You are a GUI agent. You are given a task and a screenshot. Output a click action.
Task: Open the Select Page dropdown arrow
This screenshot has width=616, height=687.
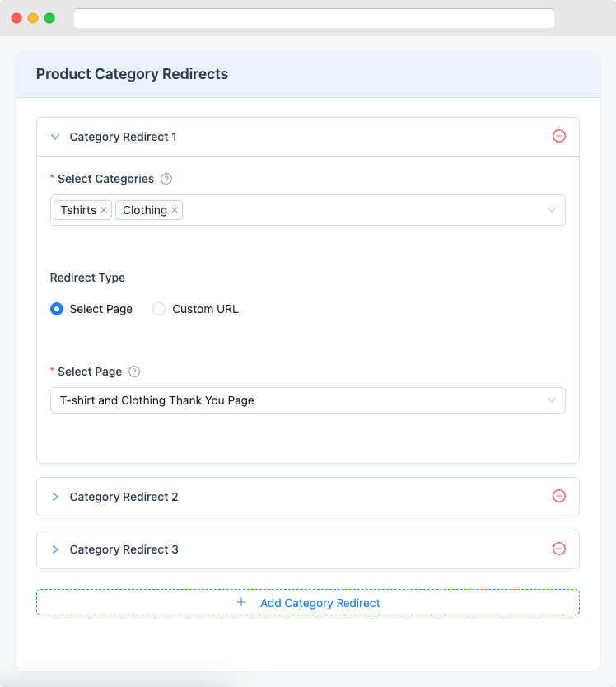tap(552, 400)
